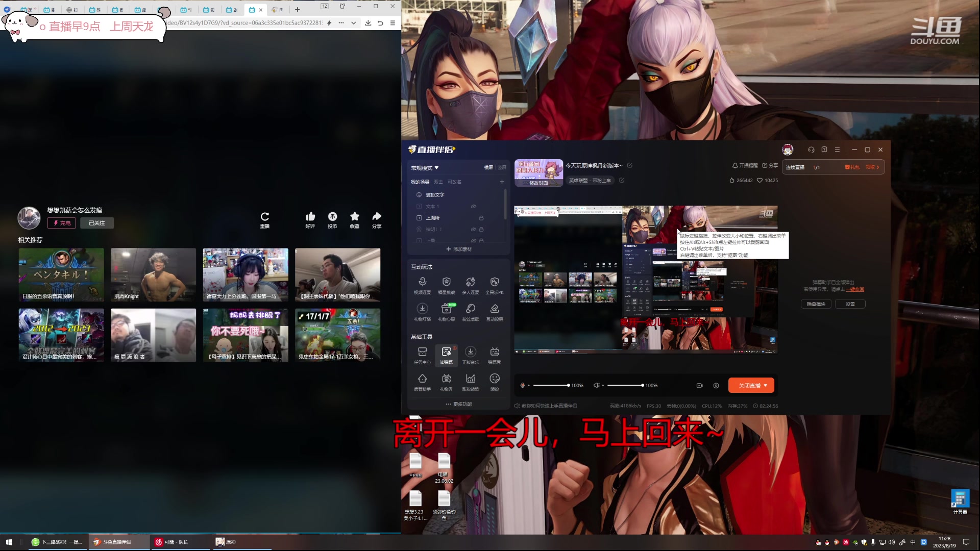
Task: Toggle visibility of 神明！！ source
Action: click(x=473, y=230)
